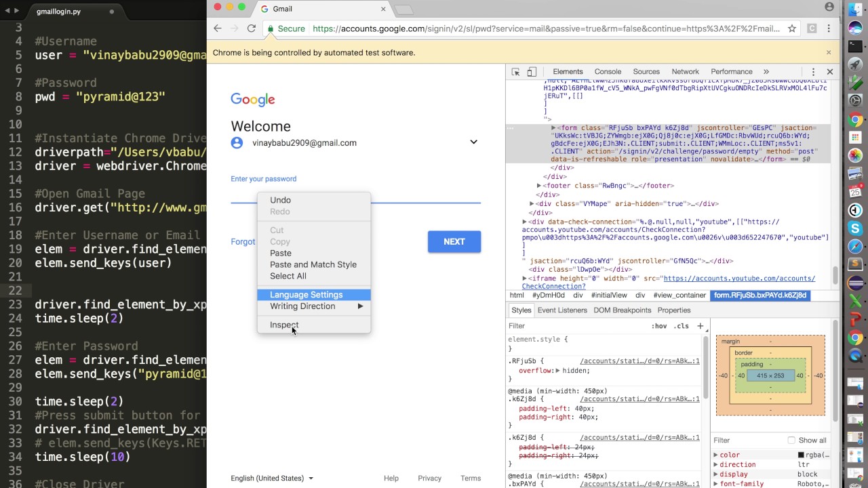This screenshot has width=868, height=488.
Task: Expand the account switcher dropdown arrow
Action: (473, 142)
